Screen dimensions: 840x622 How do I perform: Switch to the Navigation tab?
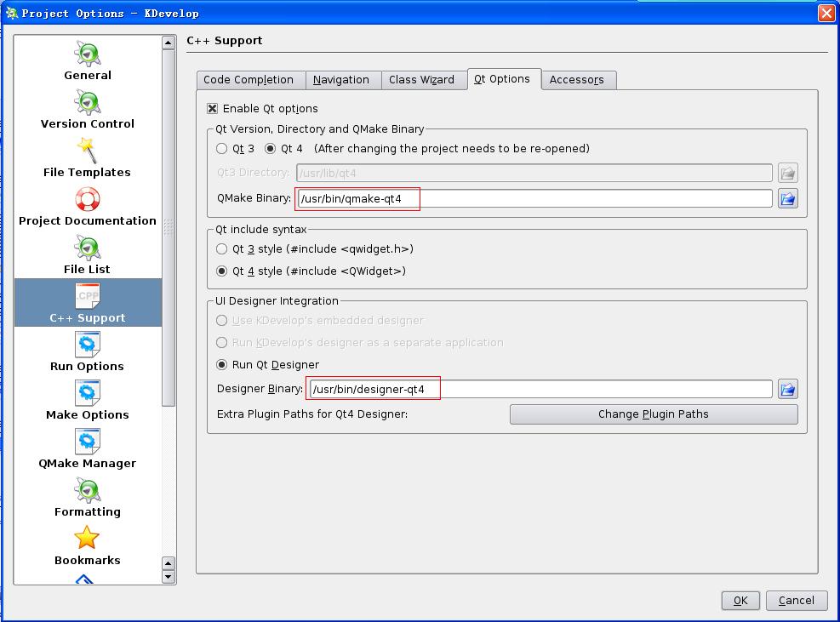pyautogui.click(x=343, y=80)
